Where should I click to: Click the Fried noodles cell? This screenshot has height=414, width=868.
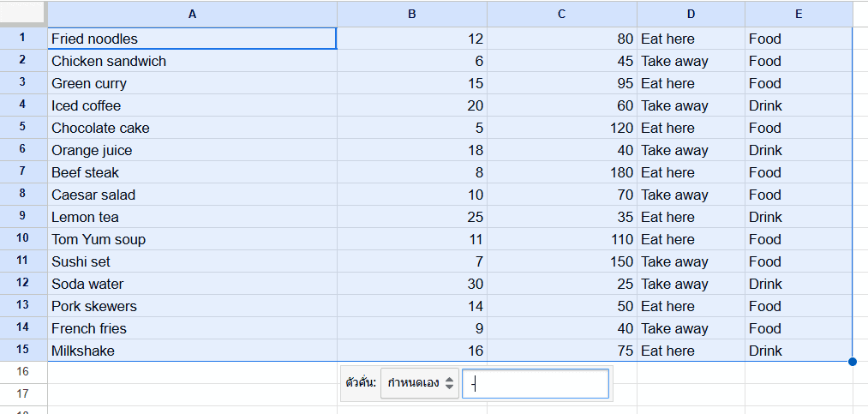192,39
